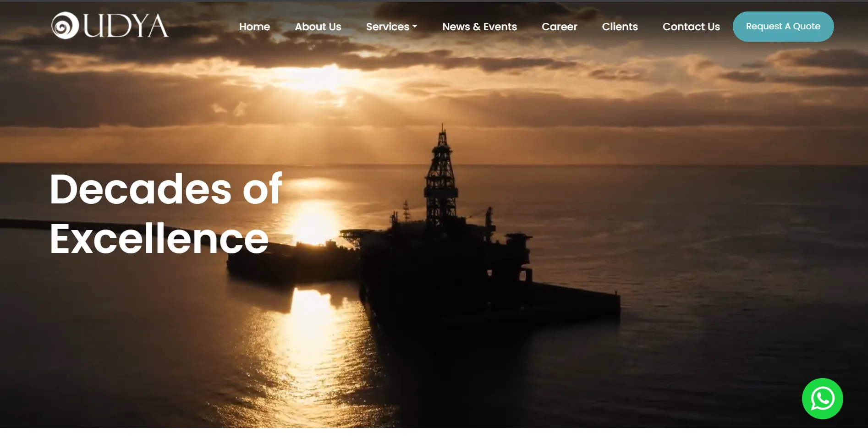Click the UDYA wordmark text

[126, 26]
